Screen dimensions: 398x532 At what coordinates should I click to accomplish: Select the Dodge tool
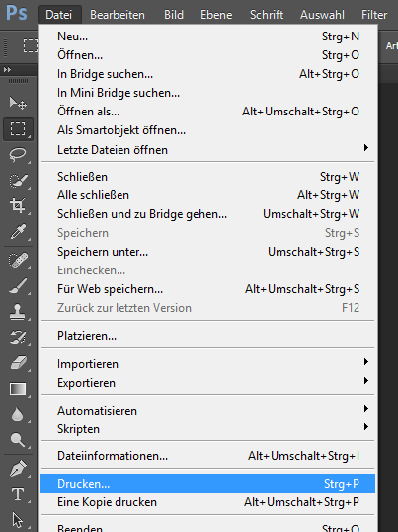click(18, 440)
